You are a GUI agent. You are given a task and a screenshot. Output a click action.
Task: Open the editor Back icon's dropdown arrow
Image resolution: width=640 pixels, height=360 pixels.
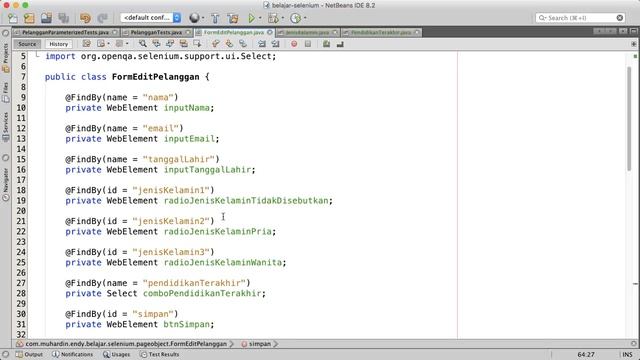click(108, 44)
